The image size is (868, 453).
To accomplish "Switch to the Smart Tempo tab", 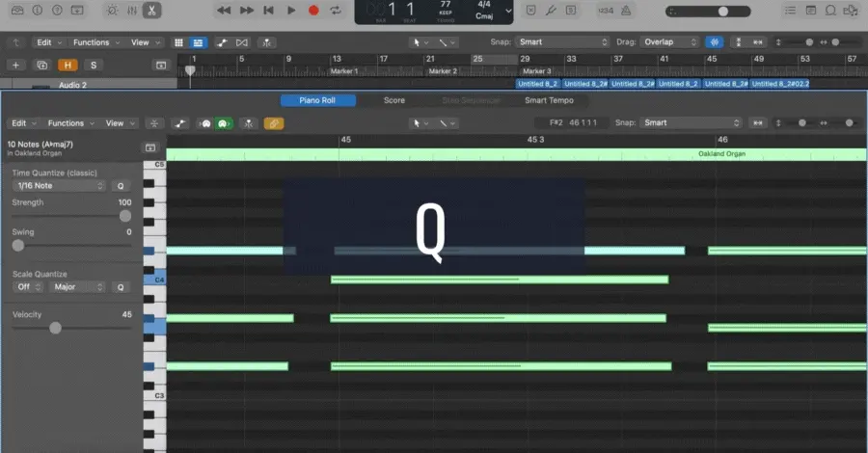I will click(549, 100).
